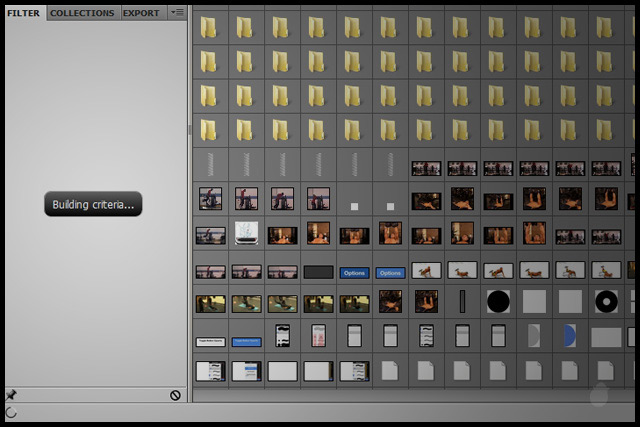Image resolution: width=640 pixels, height=427 pixels.
Task: Select the first zipper-shaped file icon
Action: coord(209,164)
